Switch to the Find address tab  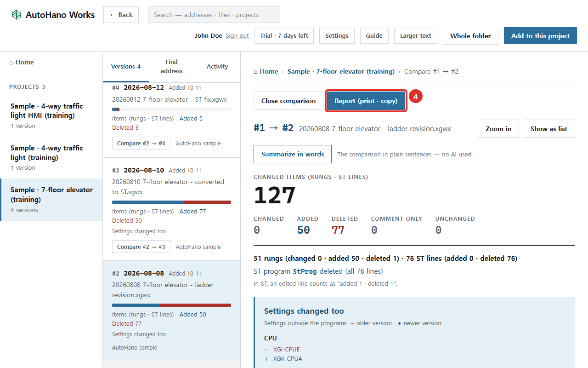click(x=172, y=67)
